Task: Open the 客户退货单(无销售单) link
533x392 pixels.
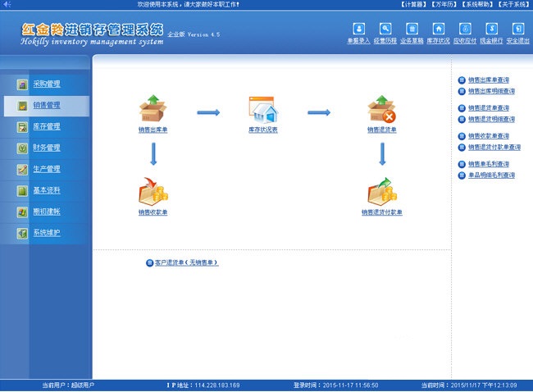Action: click(186, 262)
